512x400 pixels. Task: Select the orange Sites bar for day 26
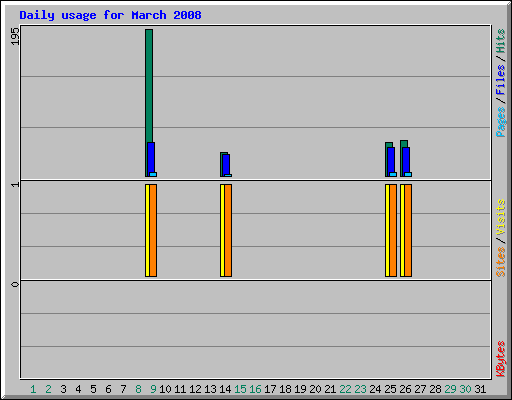[x=408, y=230]
